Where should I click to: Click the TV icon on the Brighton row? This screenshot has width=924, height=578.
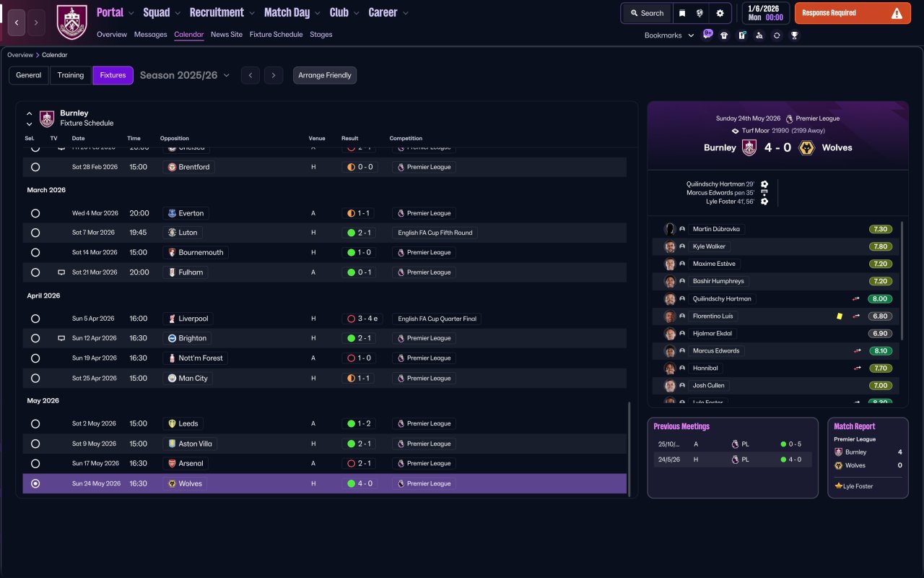pos(61,338)
